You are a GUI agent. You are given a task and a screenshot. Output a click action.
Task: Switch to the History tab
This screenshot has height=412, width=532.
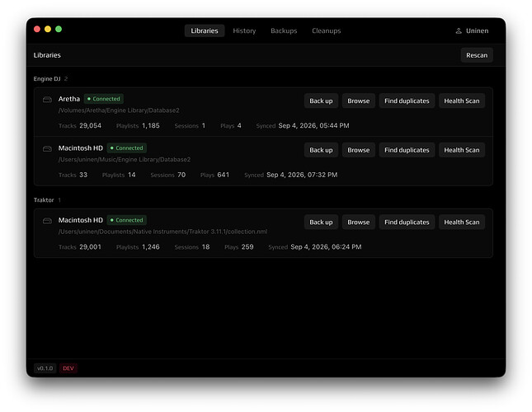(244, 30)
